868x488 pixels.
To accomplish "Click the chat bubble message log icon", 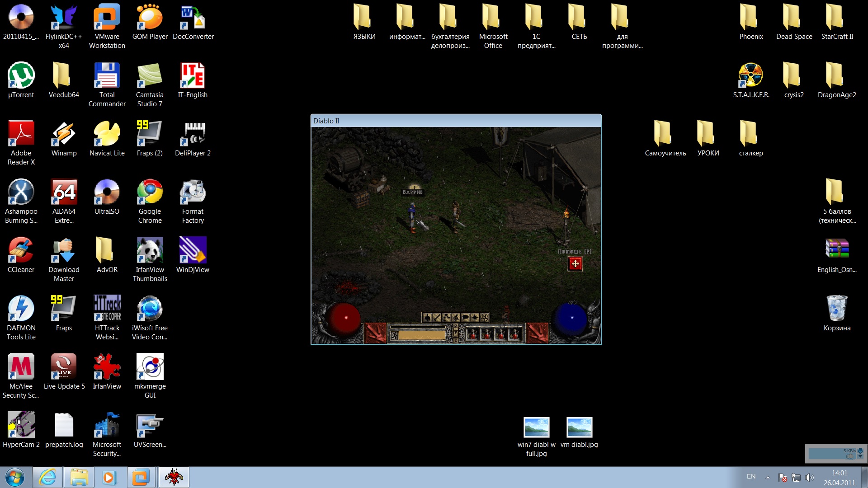I will [465, 318].
